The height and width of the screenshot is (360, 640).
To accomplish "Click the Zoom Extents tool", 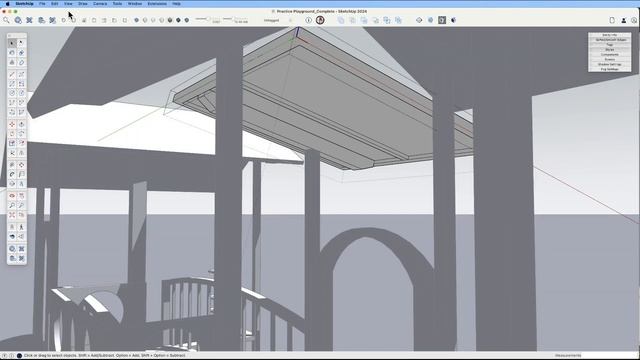I will click(12, 215).
